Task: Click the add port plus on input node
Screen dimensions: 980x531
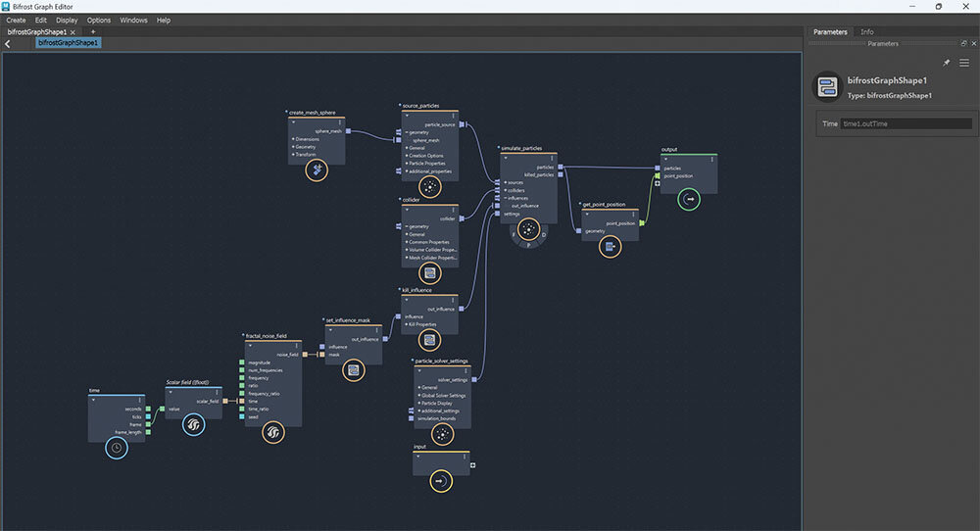Action: [x=473, y=464]
